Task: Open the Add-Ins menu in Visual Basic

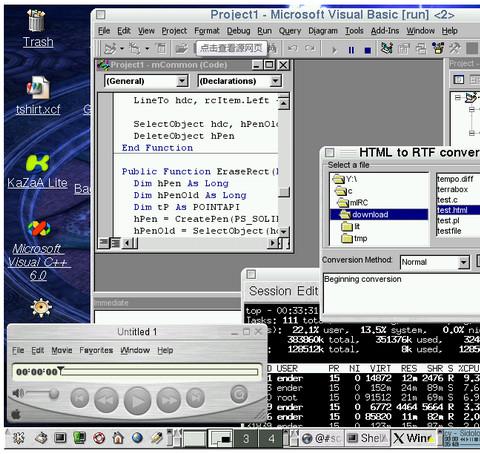Action: click(385, 31)
